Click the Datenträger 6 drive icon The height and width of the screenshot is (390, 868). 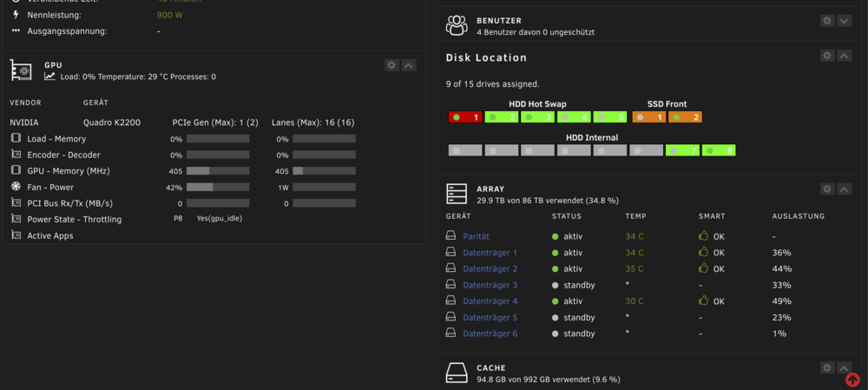(450, 334)
